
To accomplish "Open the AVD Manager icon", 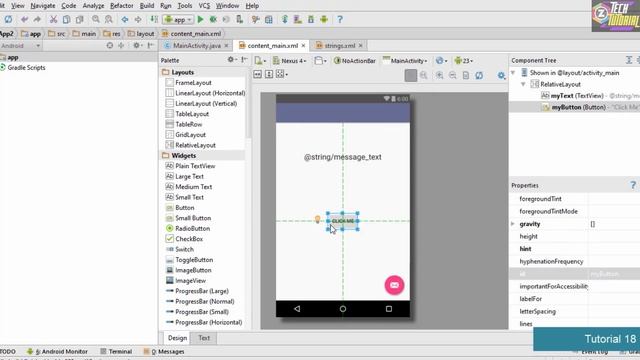I will point(298,19).
